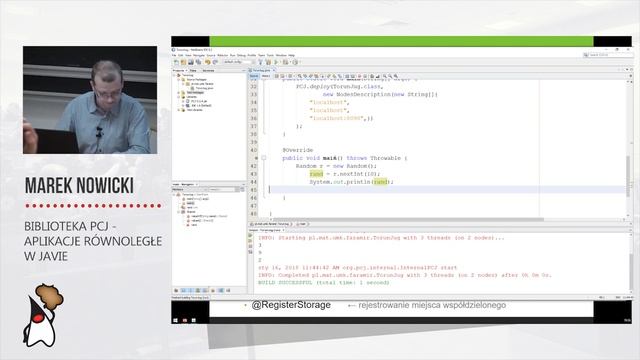Click the Comment lines editor icon
Image resolution: width=640 pixels, height=360 pixels.
[371, 76]
